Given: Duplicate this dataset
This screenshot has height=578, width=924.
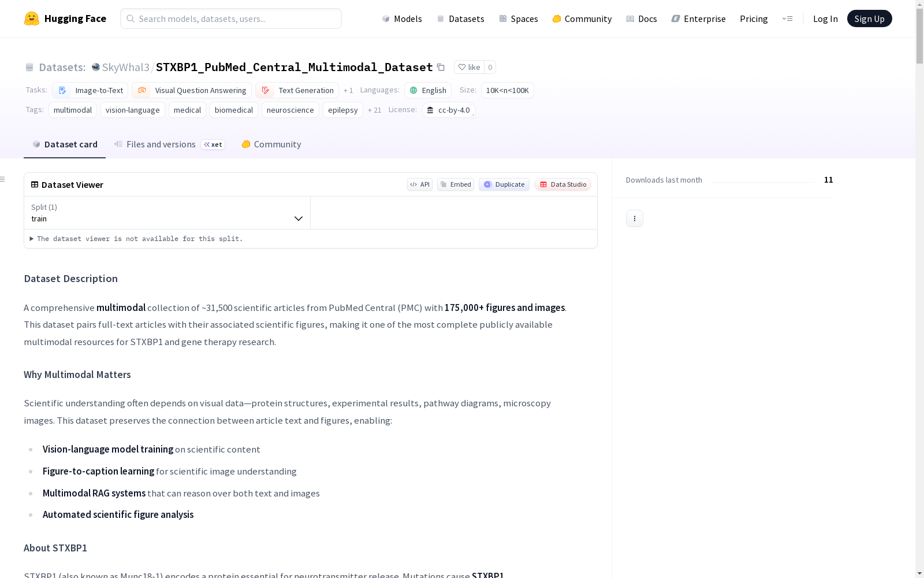Looking at the screenshot, I should [x=504, y=184].
